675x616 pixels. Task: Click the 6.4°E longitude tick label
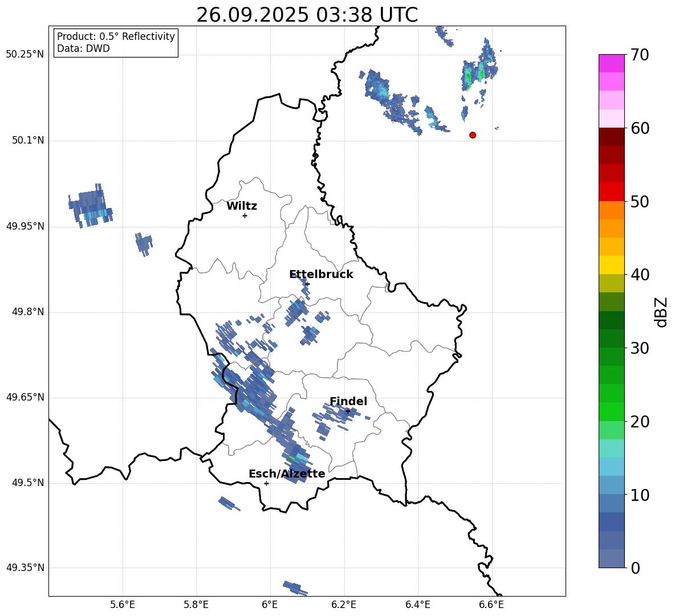pyautogui.click(x=417, y=605)
